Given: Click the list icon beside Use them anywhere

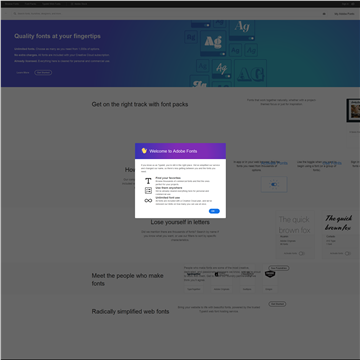Looking at the screenshot, I should point(148,191).
